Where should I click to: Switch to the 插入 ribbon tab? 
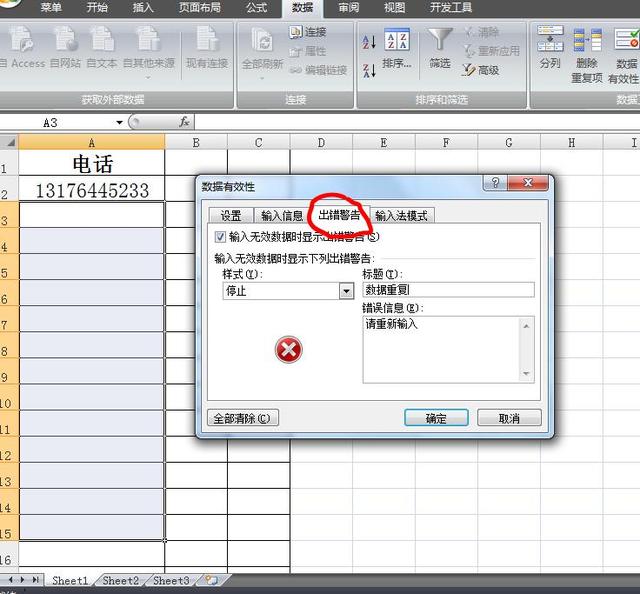[x=143, y=7]
